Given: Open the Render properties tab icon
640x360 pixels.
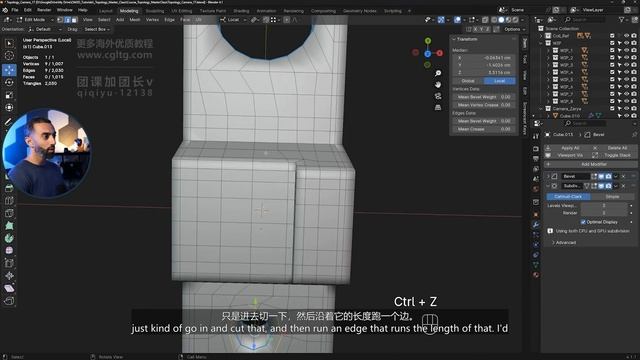Looking at the screenshot, I should pos(536,149).
